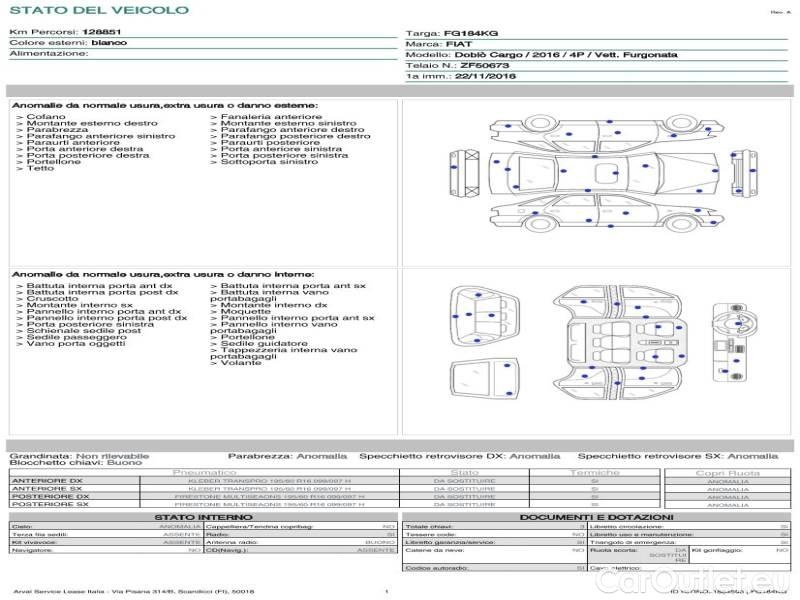The image size is (800, 600).
Task: Select the POSTERIORE SX tire row label
Action: pyautogui.click(x=49, y=505)
